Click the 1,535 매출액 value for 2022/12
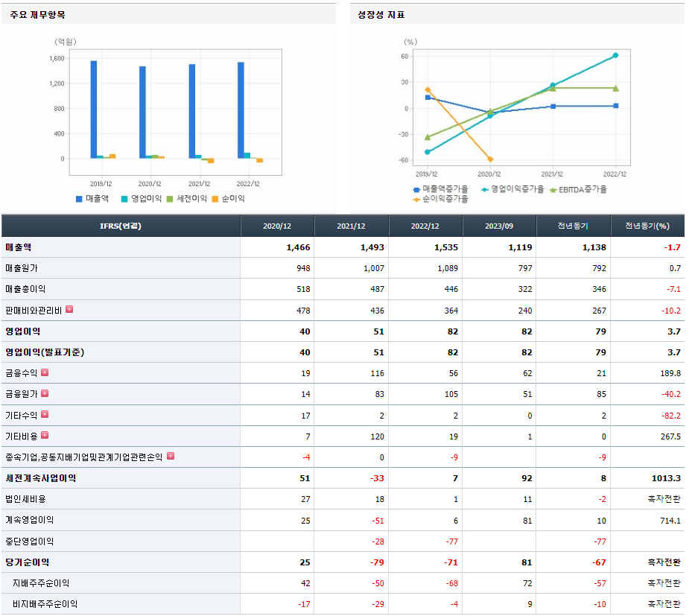689x616 pixels. (x=446, y=247)
